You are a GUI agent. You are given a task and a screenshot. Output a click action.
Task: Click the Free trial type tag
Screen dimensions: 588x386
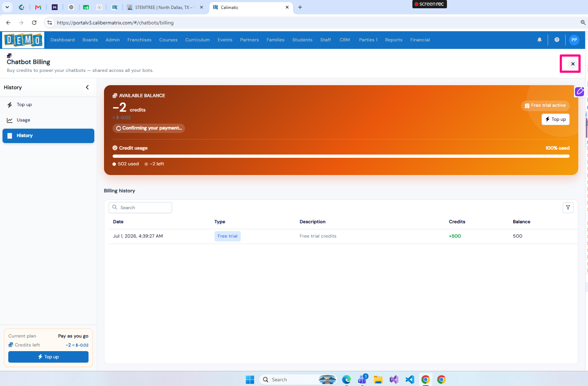[227, 236]
